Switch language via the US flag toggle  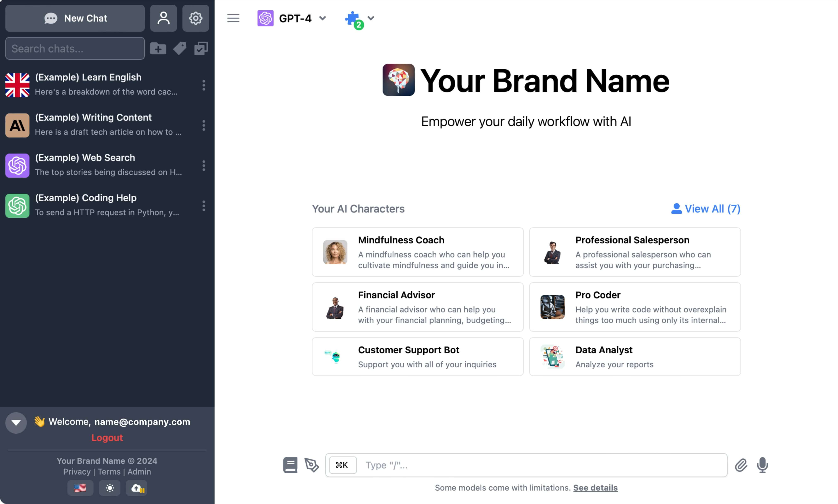(x=80, y=488)
